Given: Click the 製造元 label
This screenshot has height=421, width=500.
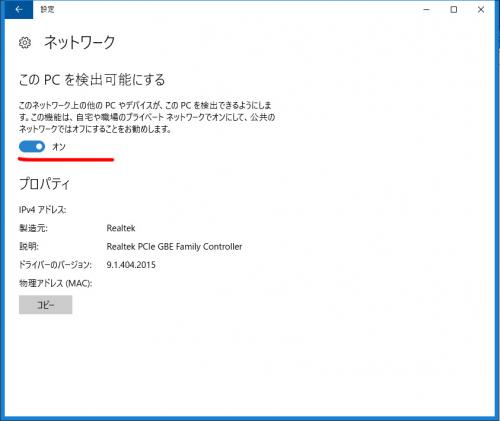Looking at the screenshot, I should (33, 228).
